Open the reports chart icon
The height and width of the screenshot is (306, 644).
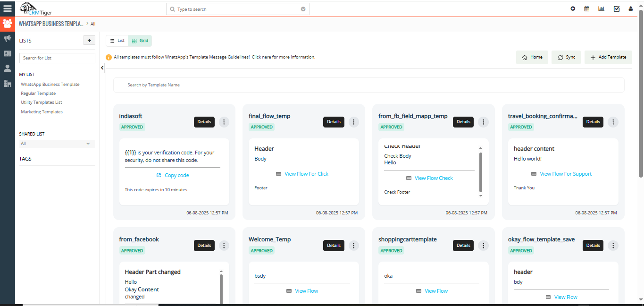[601, 8]
